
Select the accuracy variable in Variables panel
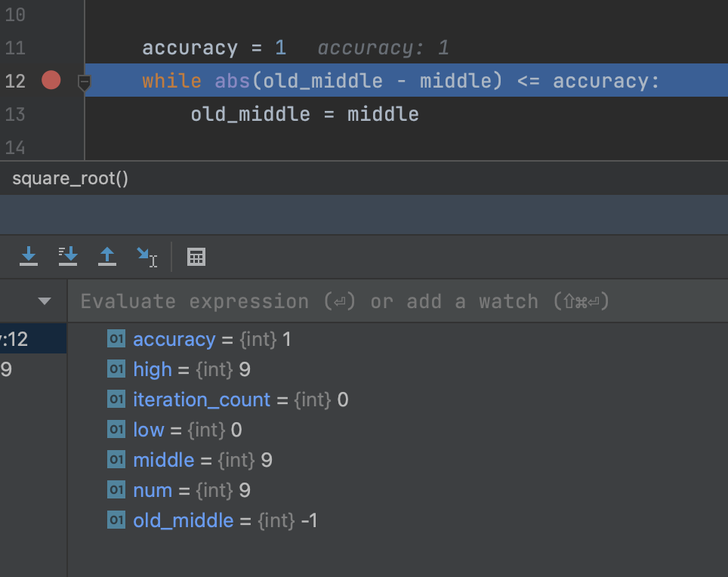point(174,339)
